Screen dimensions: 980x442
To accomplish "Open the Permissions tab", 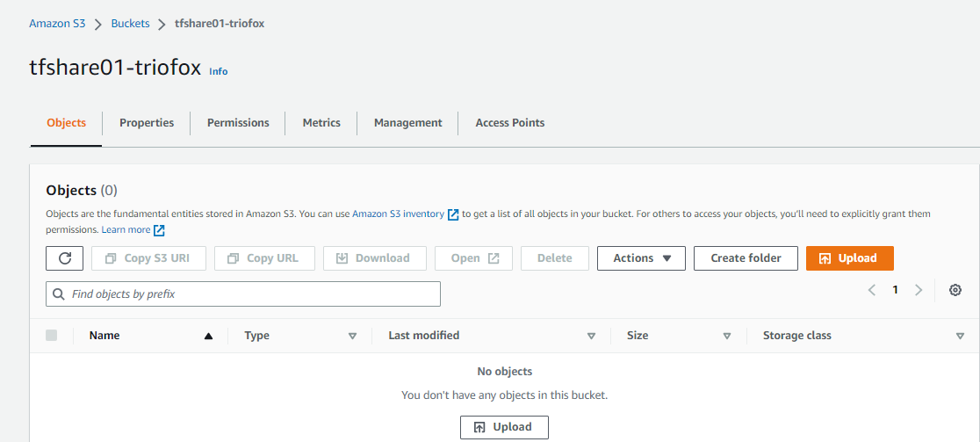I will click(238, 123).
